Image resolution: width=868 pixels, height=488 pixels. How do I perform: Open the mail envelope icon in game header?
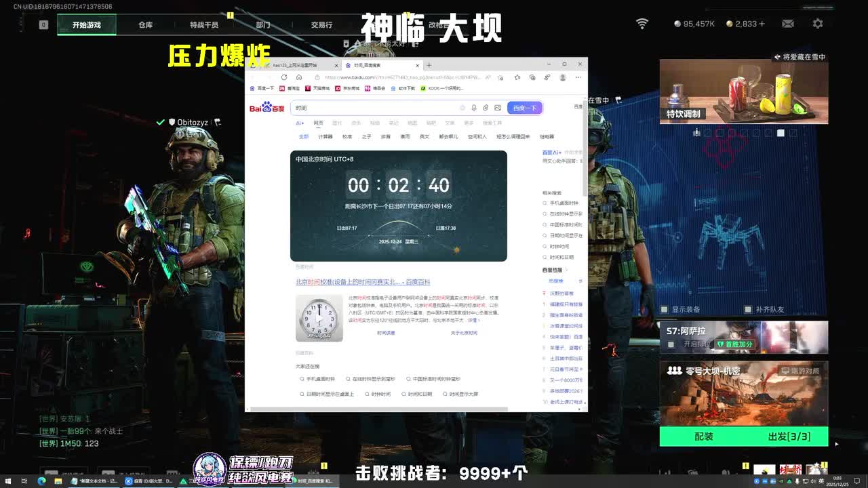pyautogui.click(x=788, y=24)
